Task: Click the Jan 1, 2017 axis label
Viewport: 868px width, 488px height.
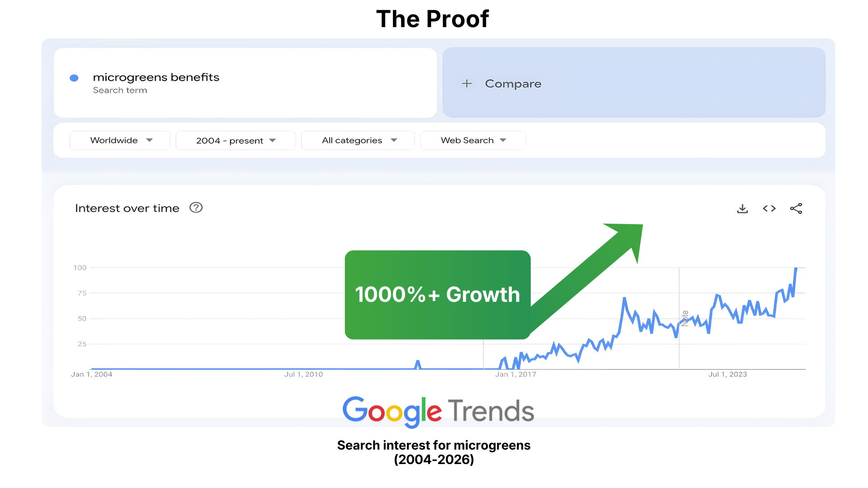Action: click(x=515, y=374)
